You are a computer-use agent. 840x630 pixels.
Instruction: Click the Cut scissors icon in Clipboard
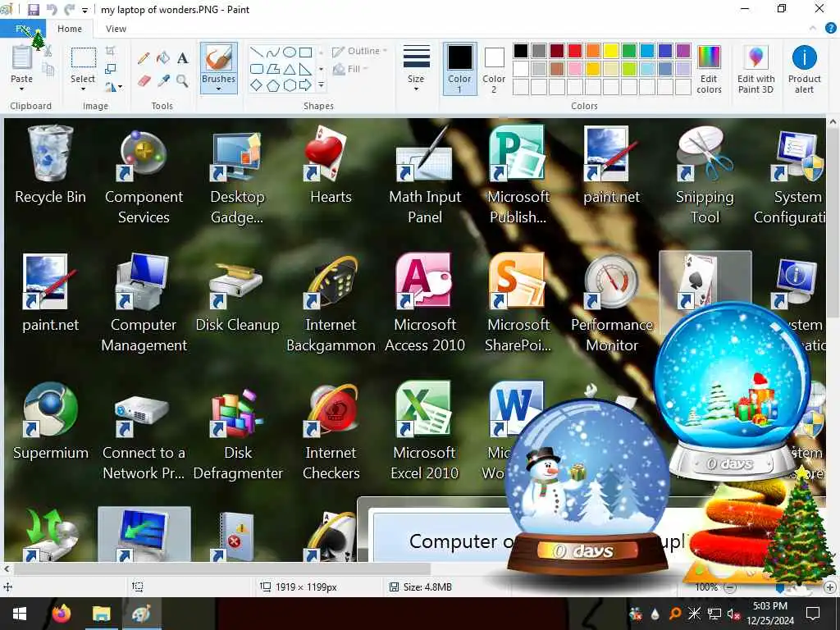click(48, 51)
